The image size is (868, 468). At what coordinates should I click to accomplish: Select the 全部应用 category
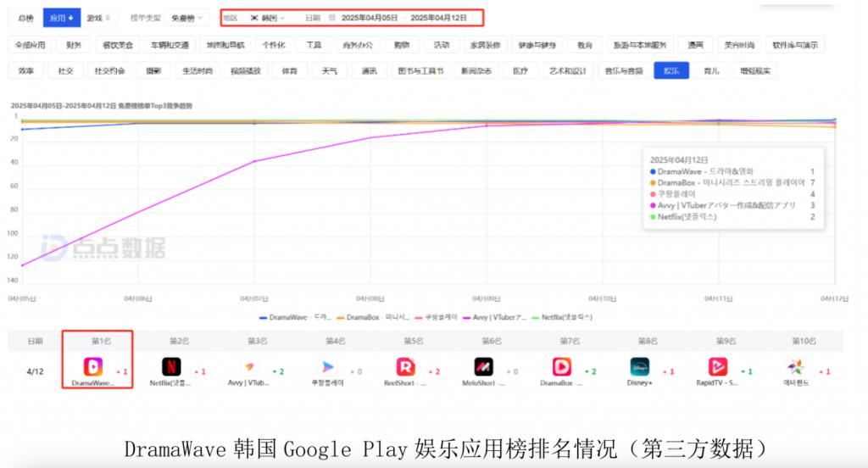click(31, 45)
